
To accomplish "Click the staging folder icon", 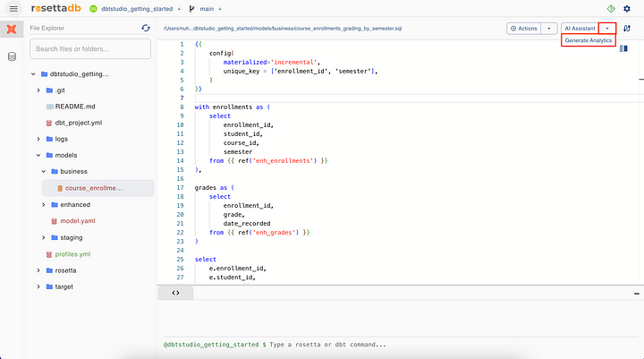I will click(x=55, y=237).
